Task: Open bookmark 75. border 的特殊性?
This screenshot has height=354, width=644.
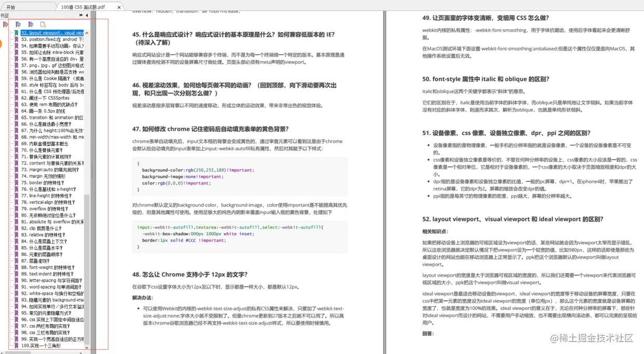Action: (43, 183)
